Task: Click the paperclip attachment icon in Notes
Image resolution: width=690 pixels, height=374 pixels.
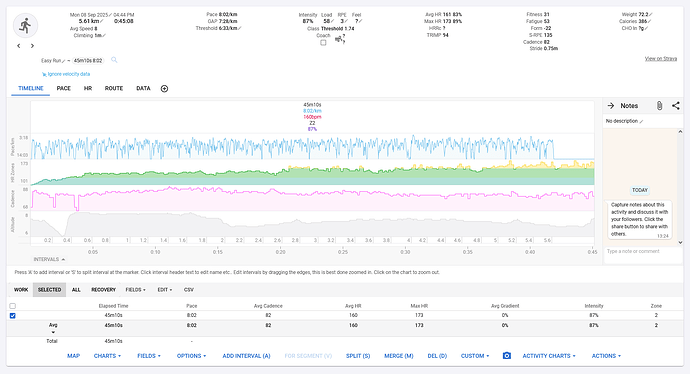Action: tap(659, 106)
